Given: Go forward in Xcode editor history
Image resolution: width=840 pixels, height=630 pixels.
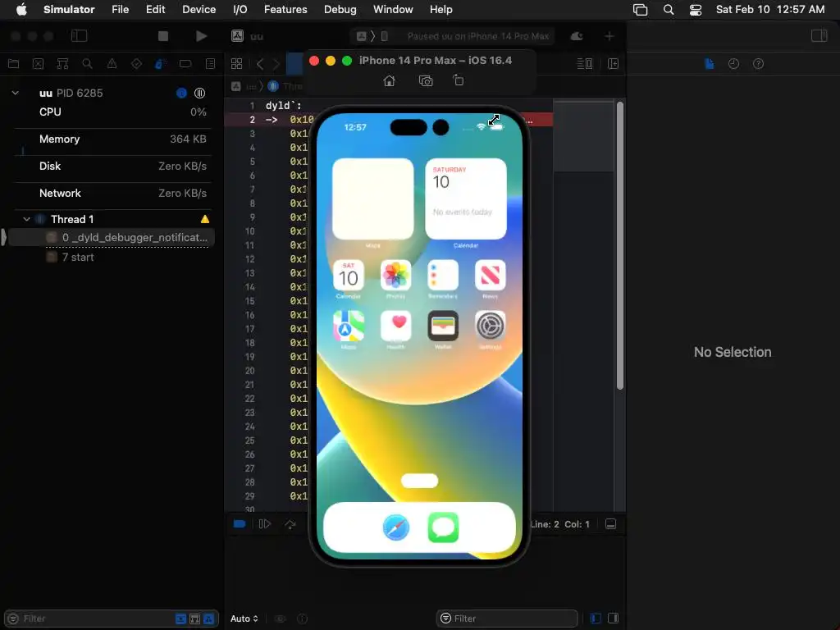Looking at the screenshot, I should 276,64.
